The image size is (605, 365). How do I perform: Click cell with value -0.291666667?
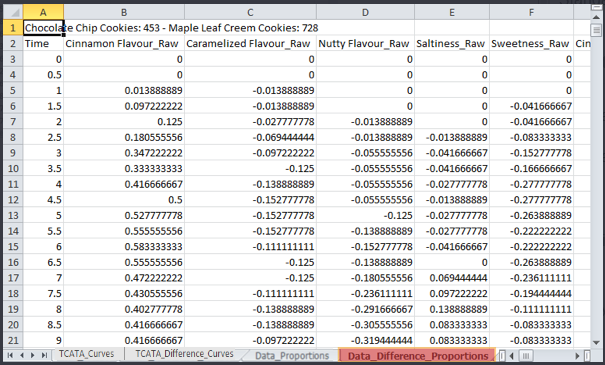(365, 309)
